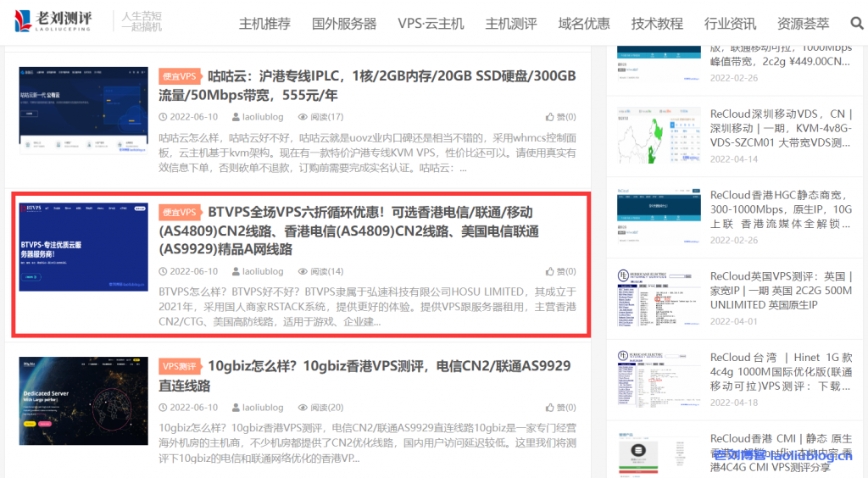Open the 国外服务器 menu item
868x478 pixels.
coord(344,24)
